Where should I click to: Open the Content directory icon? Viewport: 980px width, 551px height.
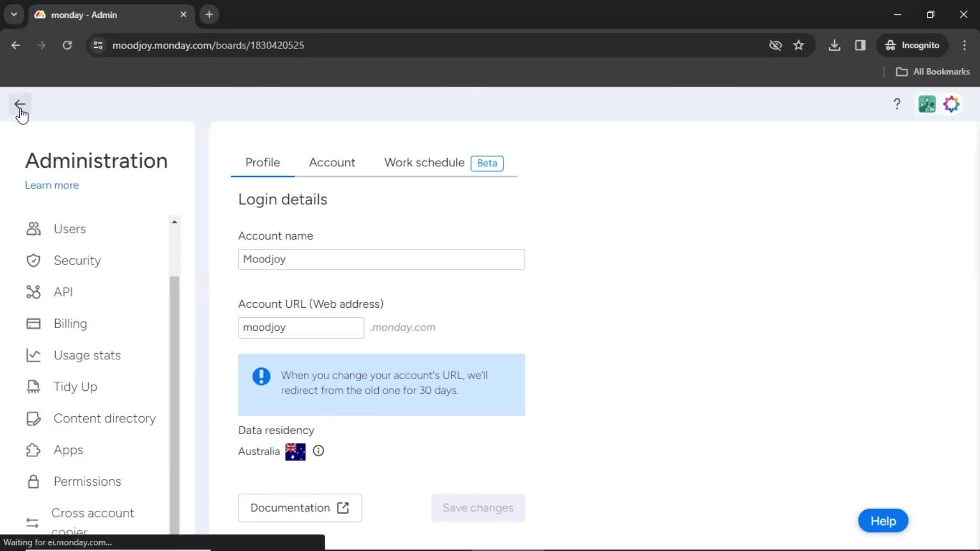coord(33,419)
